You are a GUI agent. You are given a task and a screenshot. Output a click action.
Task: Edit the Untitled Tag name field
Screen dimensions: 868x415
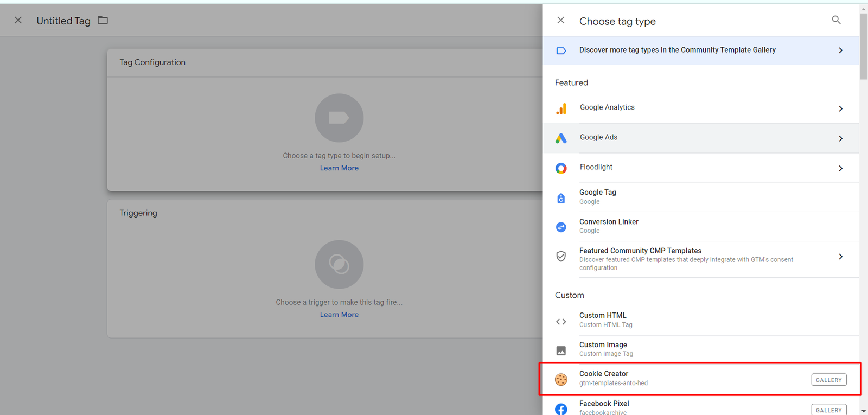[63, 21]
